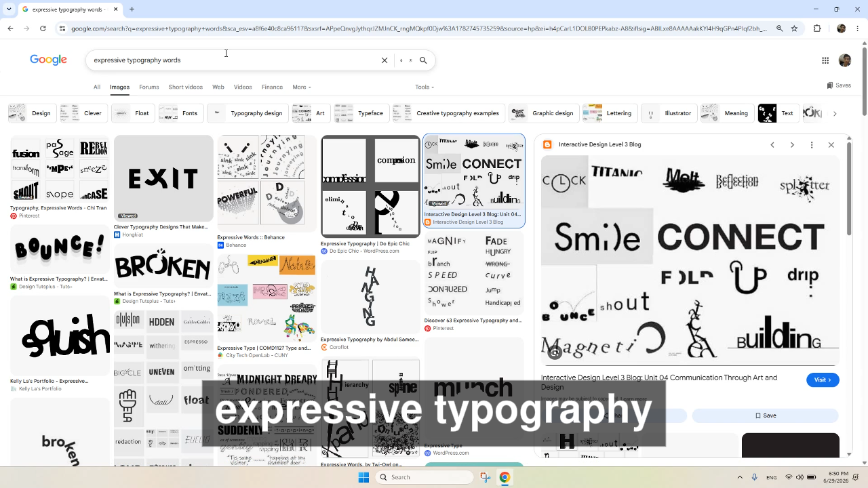Apply the Creative typography examples chip
868x488 pixels.
tap(448, 113)
